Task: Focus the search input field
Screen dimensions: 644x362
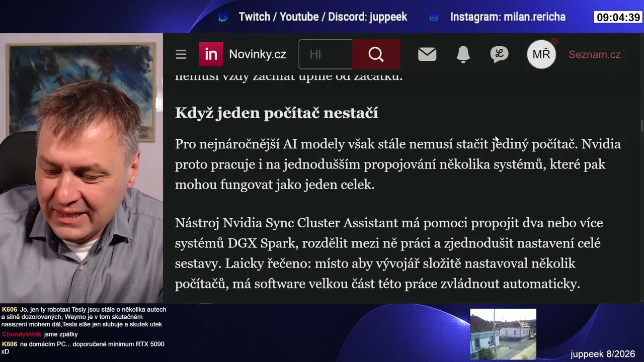Action: (326, 54)
